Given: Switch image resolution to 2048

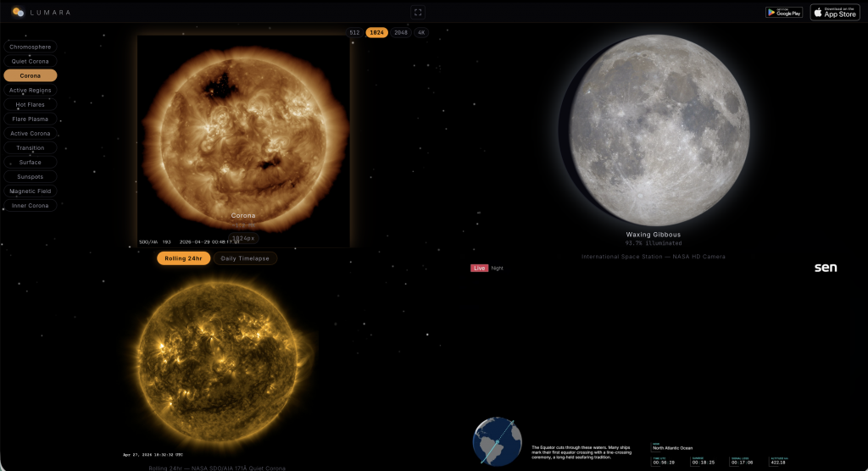Looking at the screenshot, I should (401, 32).
